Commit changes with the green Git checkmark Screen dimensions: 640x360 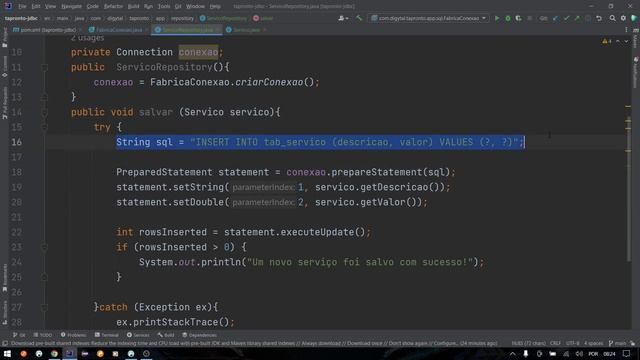[566, 18]
